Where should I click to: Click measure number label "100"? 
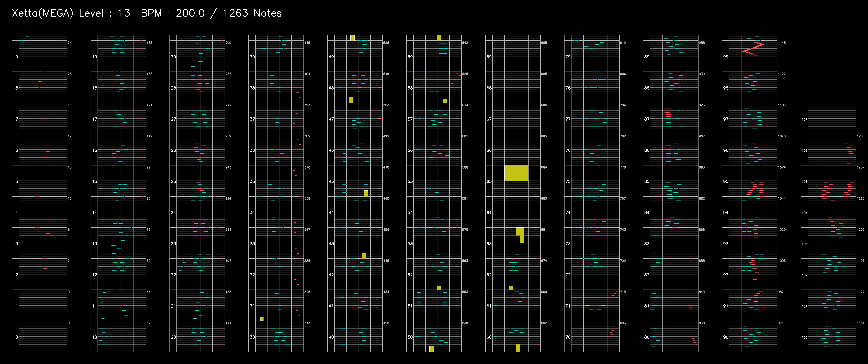click(x=805, y=337)
